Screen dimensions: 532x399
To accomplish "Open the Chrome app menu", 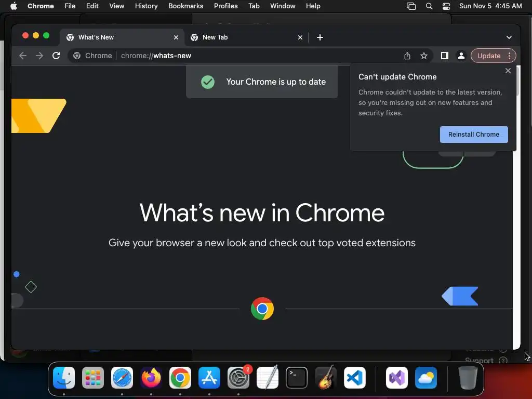I will click(41, 6).
